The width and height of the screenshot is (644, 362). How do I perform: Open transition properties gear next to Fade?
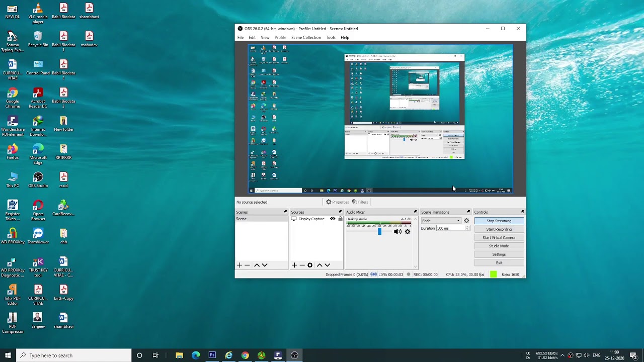[x=466, y=221]
